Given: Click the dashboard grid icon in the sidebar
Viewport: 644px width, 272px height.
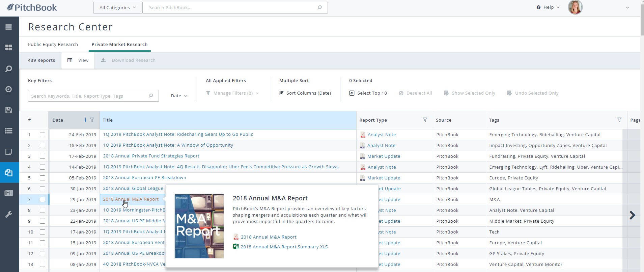Looking at the screenshot, I should [x=9, y=48].
